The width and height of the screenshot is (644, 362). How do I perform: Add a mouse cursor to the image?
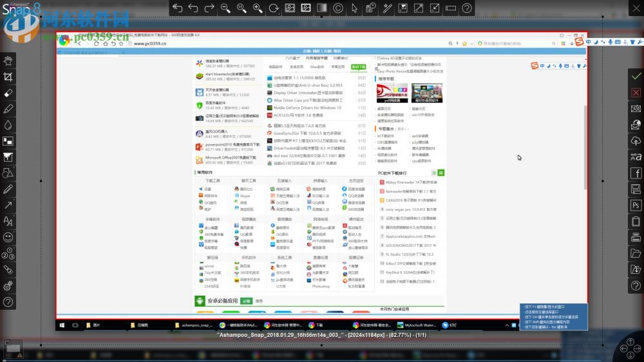tap(354, 8)
